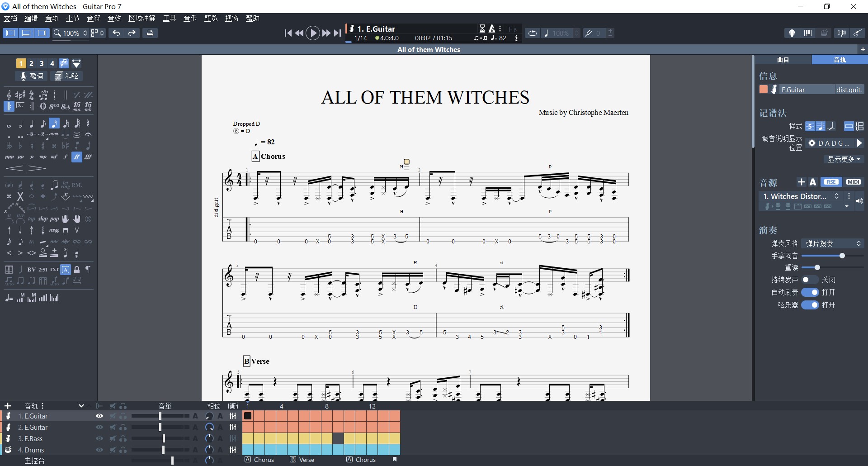Open the 弹奏风格 dropdown
868x466 pixels.
tap(832, 243)
